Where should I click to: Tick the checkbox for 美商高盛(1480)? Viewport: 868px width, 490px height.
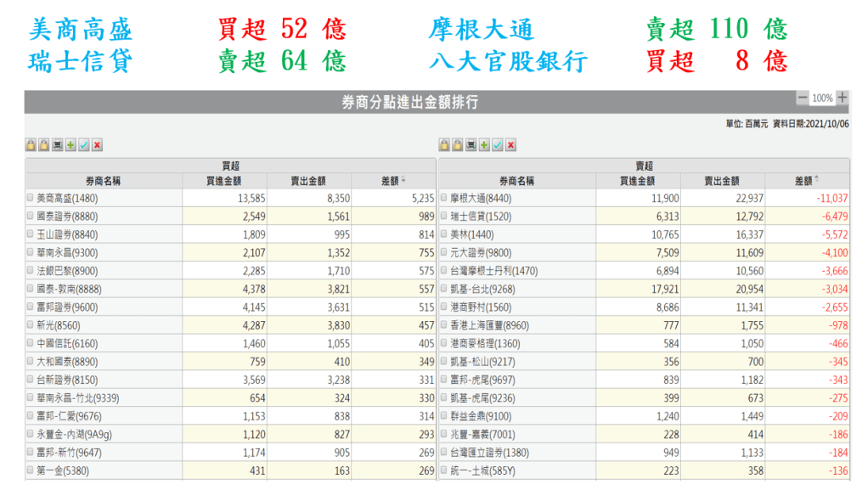point(31,198)
